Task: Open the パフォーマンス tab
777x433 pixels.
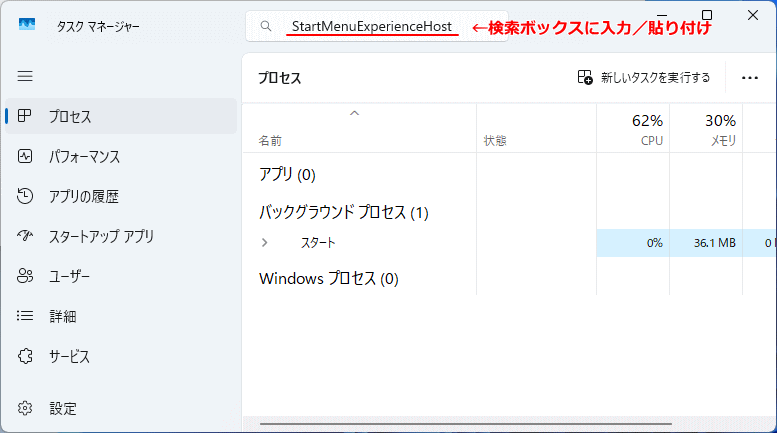Action: pyautogui.click(x=120, y=157)
